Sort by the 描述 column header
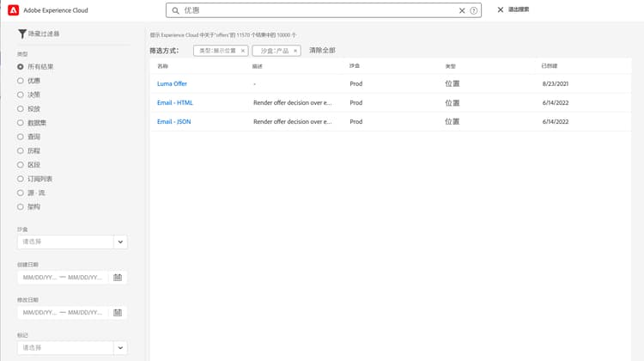Image resolution: width=644 pixels, height=361 pixels. pyautogui.click(x=257, y=66)
